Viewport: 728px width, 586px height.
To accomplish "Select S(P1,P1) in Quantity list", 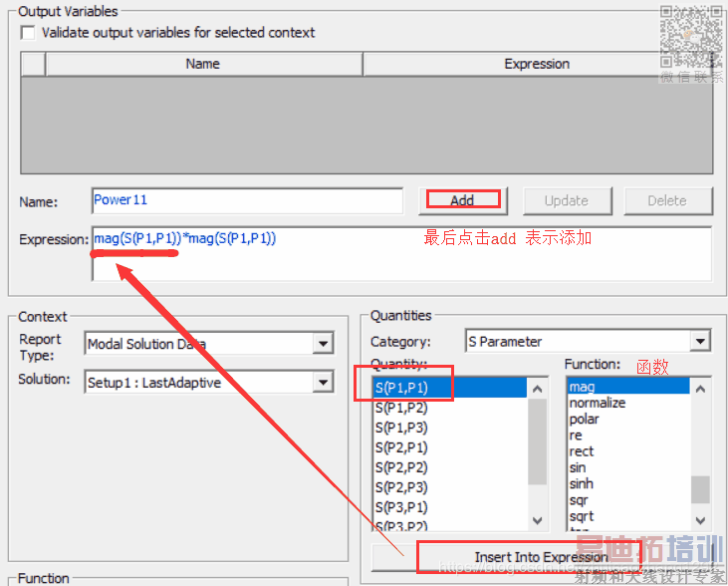I will pyautogui.click(x=449, y=388).
